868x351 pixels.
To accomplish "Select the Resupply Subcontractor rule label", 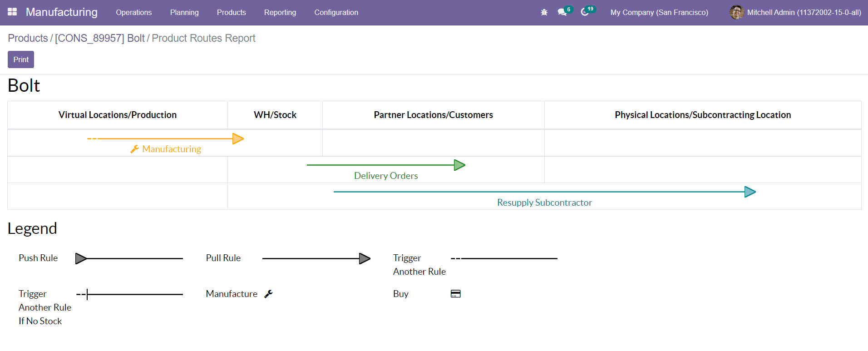I will (x=544, y=203).
